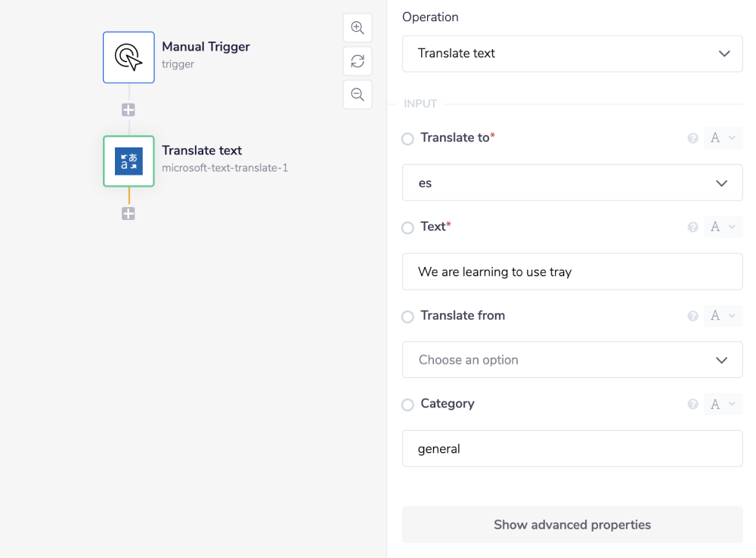Expand the Translate to language dropdown

(572, 183)
